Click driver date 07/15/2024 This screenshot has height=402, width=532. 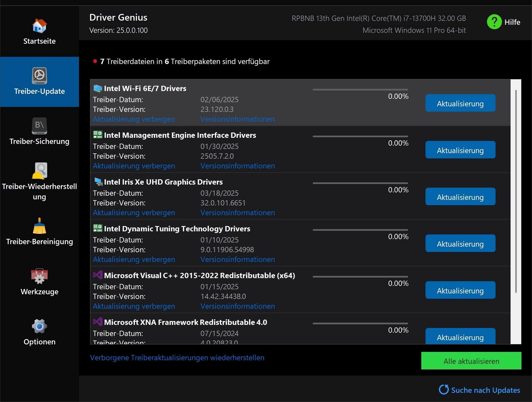pyautogui.click(x=219, y=334)
